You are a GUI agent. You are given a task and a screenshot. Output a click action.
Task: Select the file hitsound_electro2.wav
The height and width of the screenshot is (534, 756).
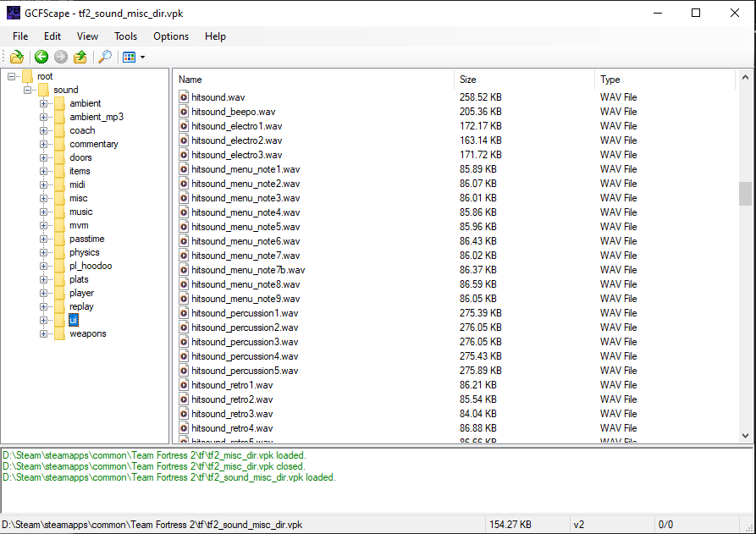237,140
